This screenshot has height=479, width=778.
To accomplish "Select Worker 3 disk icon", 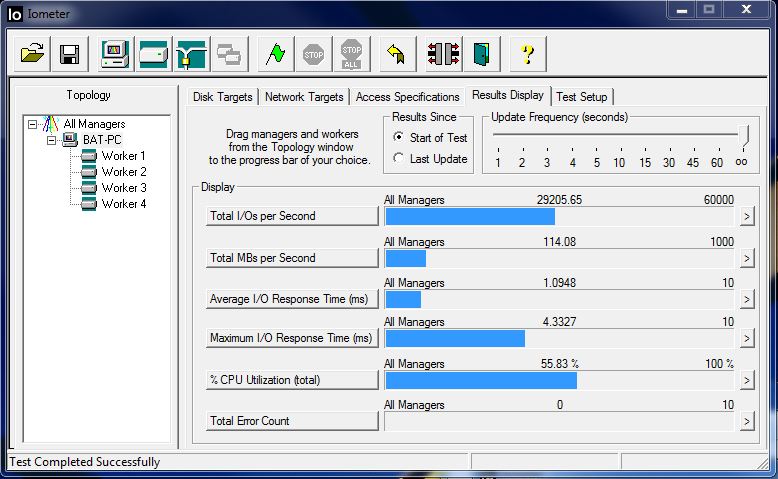I will 89,188.
